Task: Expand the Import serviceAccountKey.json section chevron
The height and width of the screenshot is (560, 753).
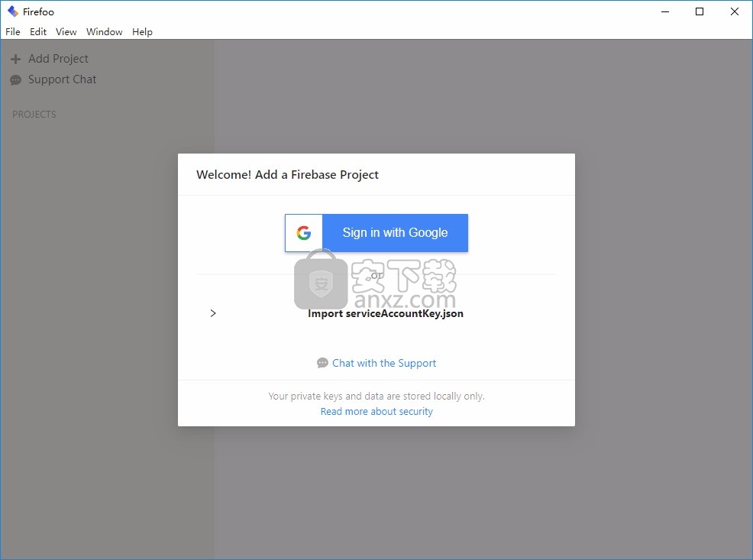Action: click(213, 313)
